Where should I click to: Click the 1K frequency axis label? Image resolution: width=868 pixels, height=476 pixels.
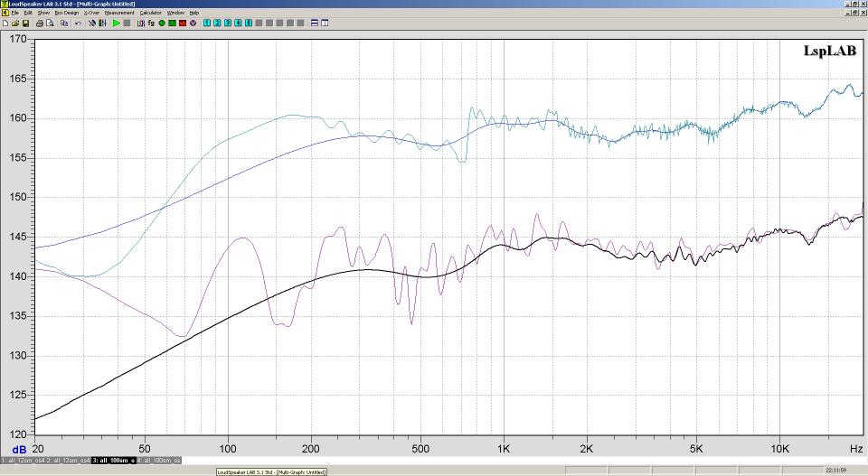point(504,449)
